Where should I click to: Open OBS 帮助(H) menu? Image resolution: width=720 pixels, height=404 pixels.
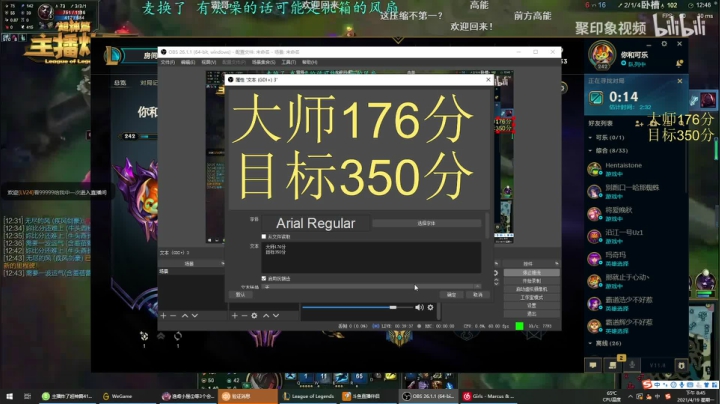pyautogui.click(x=309, y=62)
